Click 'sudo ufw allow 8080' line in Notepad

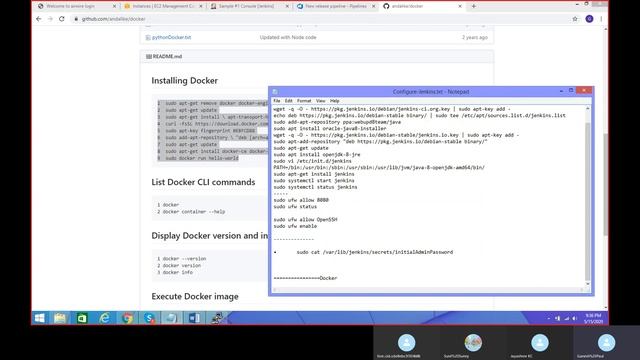click(301, 200)
